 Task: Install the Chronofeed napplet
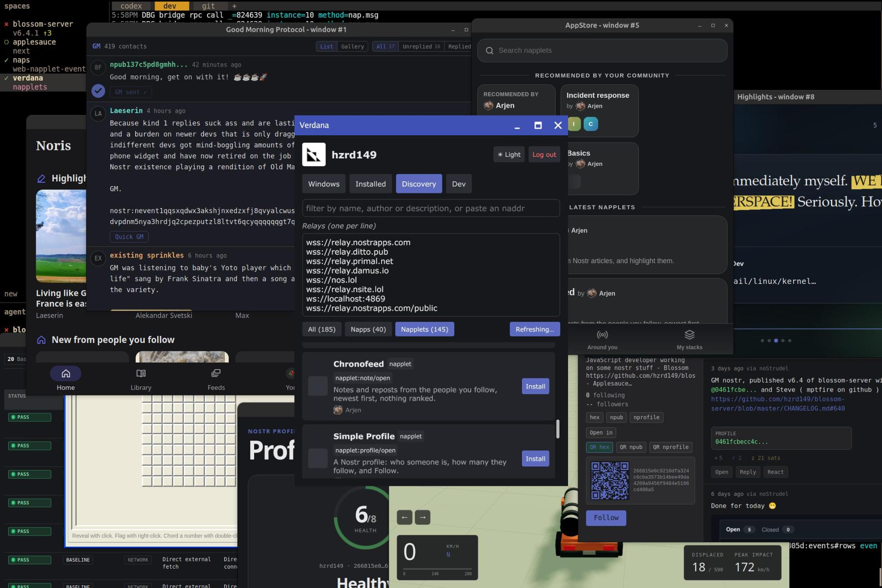click(535, 386)
